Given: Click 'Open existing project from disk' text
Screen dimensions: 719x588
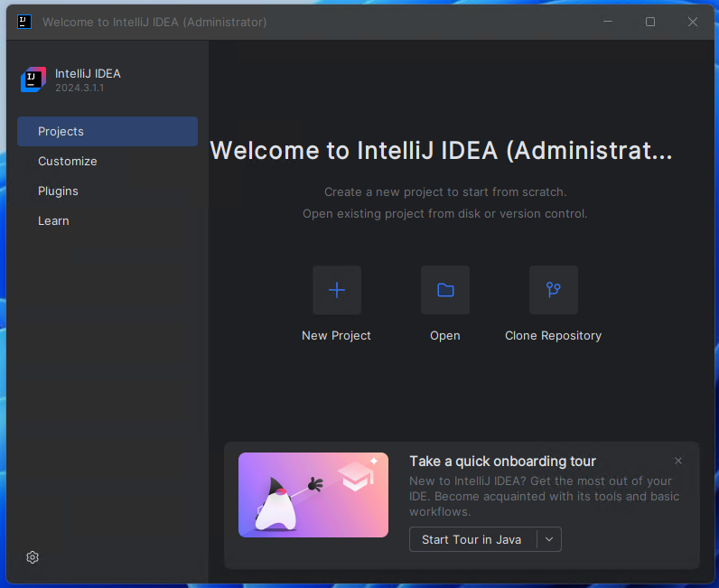Looking at the screenshot, I should (444, 214).
